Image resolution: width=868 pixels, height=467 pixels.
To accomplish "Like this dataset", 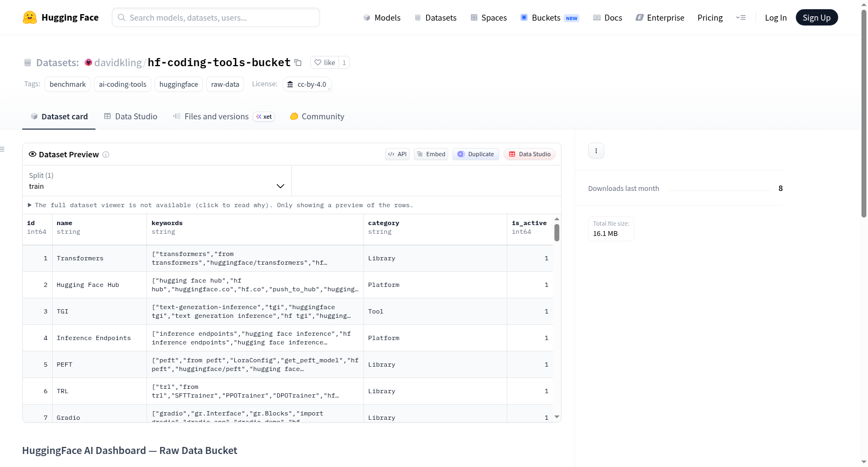I will [325, 62].
